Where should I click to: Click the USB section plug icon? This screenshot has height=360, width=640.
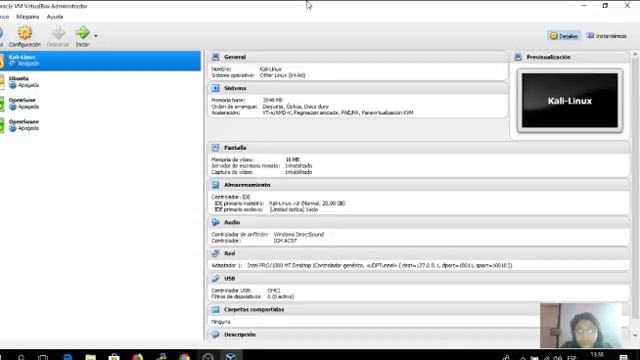216,278
